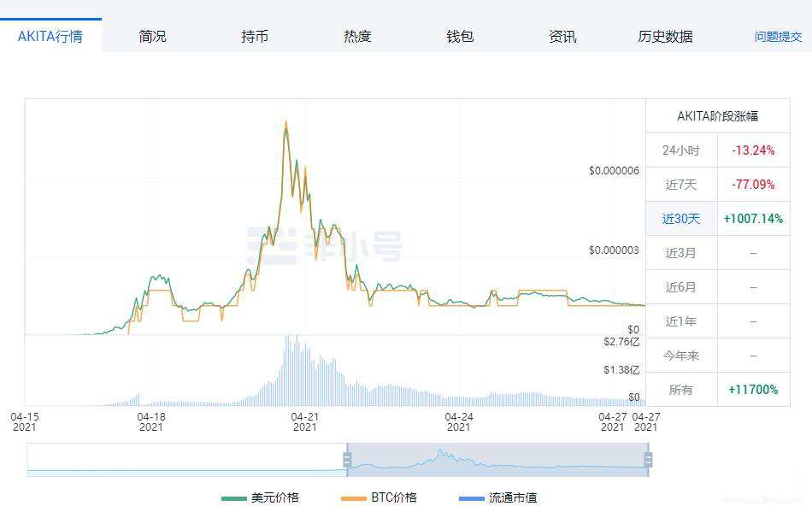Screen dimensions: 812x512
Task: Toggle the 美元价格 legend series
Action: pos(261,497)
